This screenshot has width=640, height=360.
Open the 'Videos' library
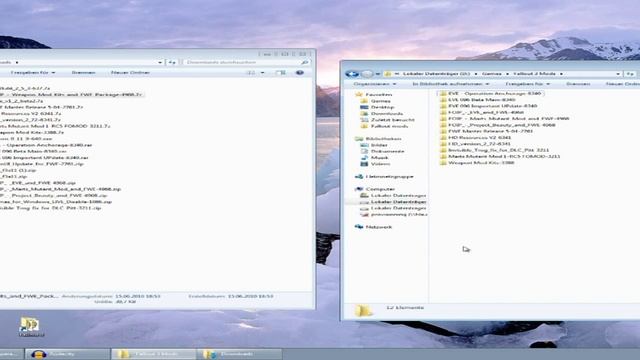click(380, 164)
